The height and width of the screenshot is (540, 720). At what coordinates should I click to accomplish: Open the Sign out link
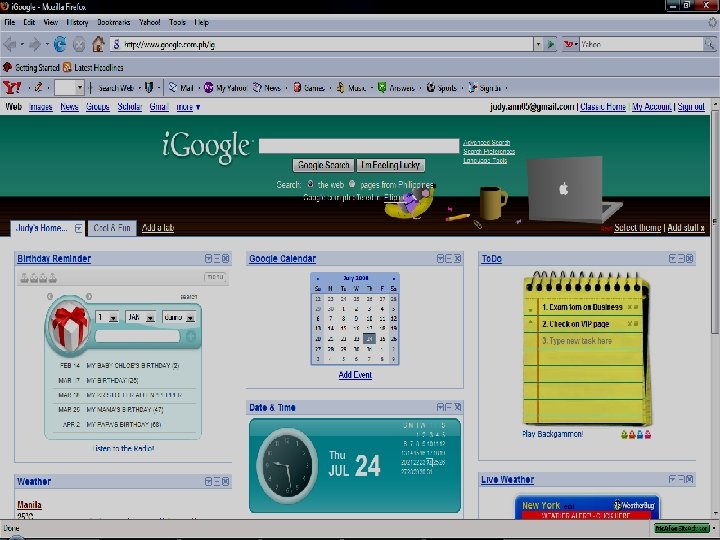tap(691, 107)
